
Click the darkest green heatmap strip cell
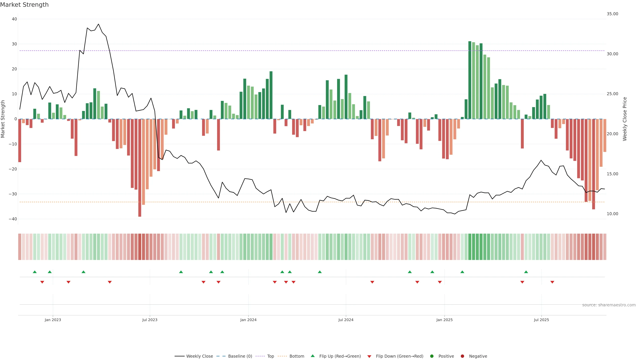pyautogui.click(x=470, y=247)
